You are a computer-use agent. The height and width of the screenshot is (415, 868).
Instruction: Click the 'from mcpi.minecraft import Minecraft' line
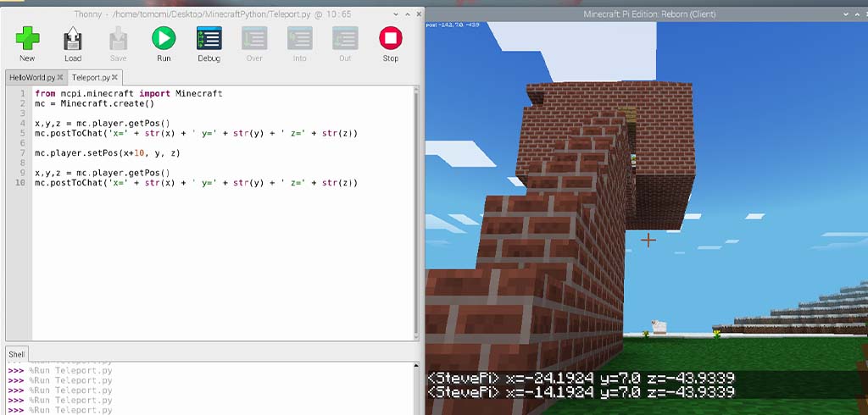point(129,93)
